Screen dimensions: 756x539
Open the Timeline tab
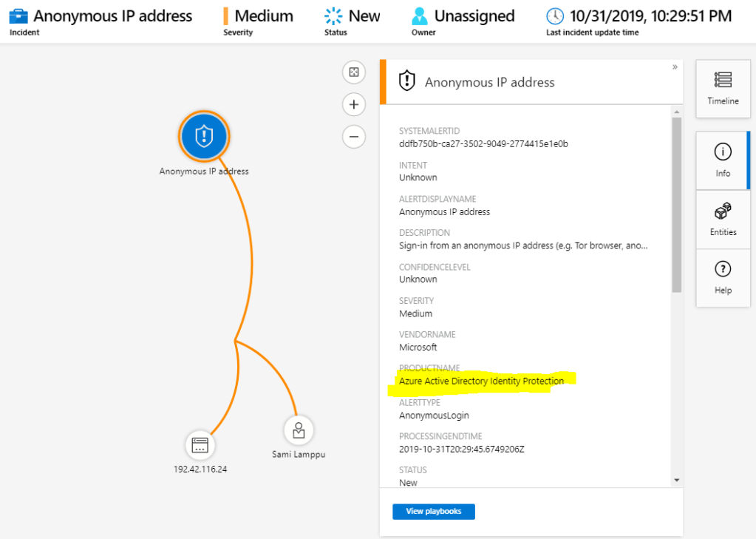pyautogui.click(x=723, y=88)
